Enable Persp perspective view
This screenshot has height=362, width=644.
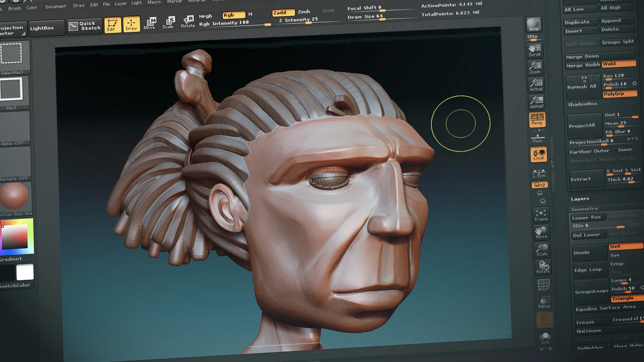coord(537,119)
